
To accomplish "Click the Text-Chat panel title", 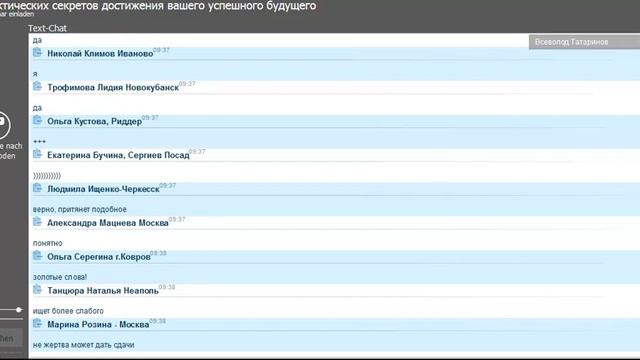I will [x=47, y=28].
